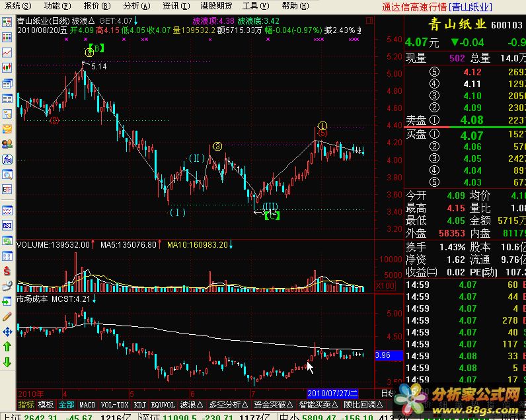Click the wavy-line indicator sidebar icon

[x=7, y=211]
